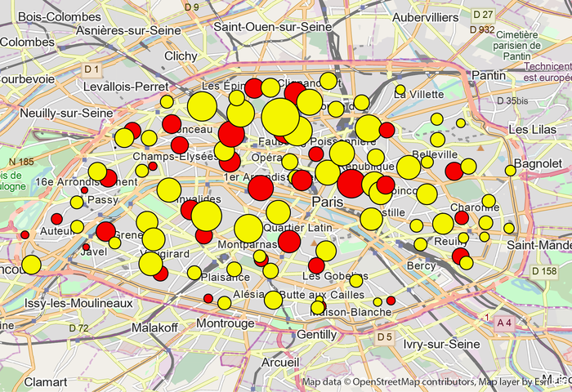Click the Bagnolet label
This screenshot has width=572, height=392.
(538, 163)
